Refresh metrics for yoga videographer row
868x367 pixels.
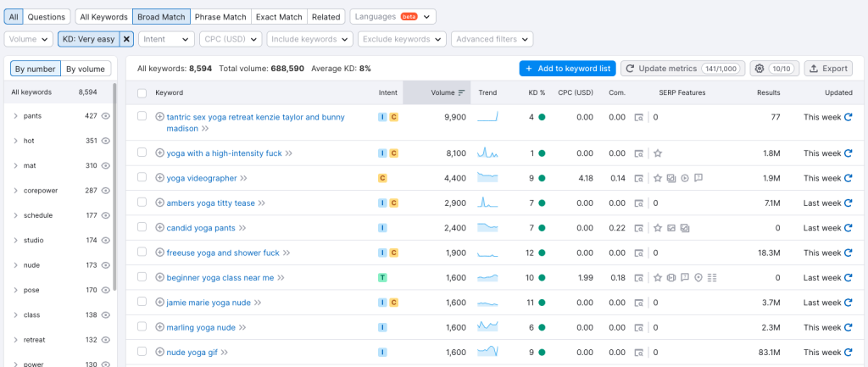[848, 178]
